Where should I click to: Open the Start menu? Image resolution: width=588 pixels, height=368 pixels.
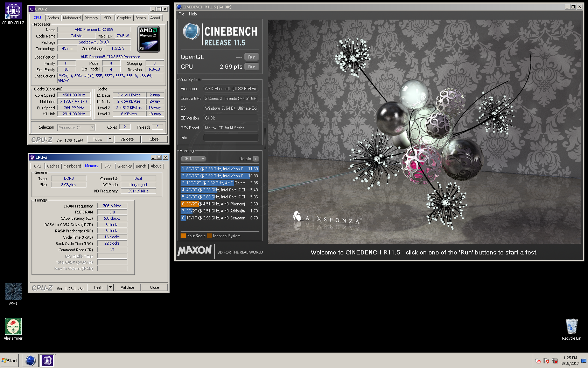10,360
